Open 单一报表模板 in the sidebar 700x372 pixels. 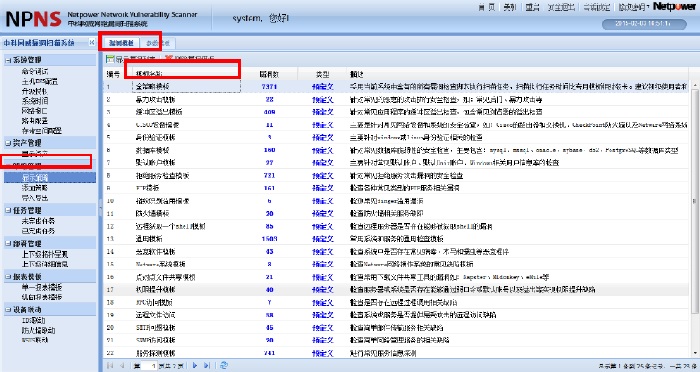click(42, 287)
